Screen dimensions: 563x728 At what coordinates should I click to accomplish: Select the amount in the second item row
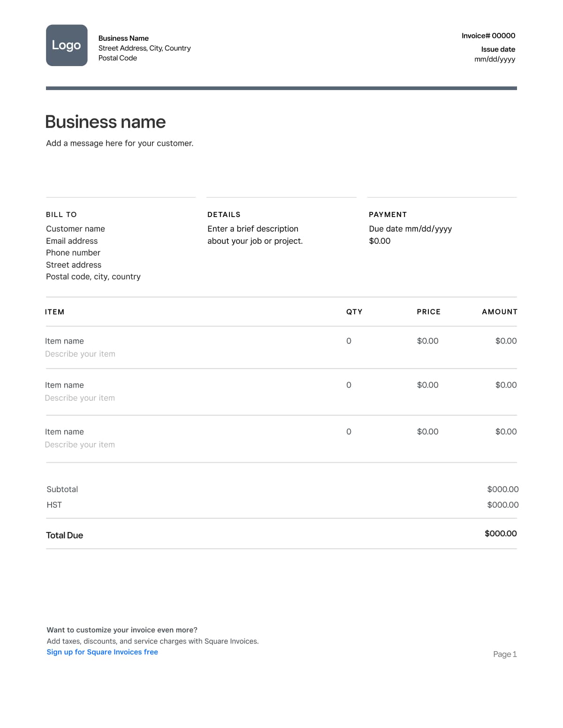click(506, 385)
